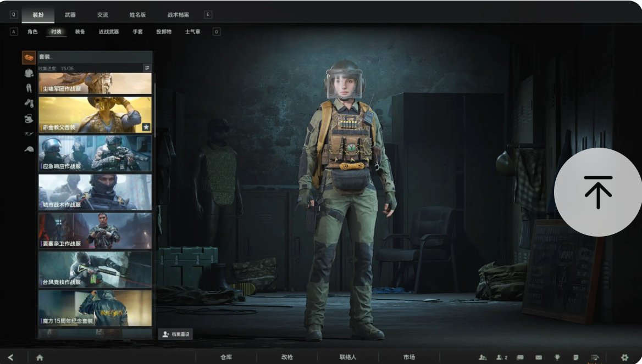Open the boots category icon

29,103
